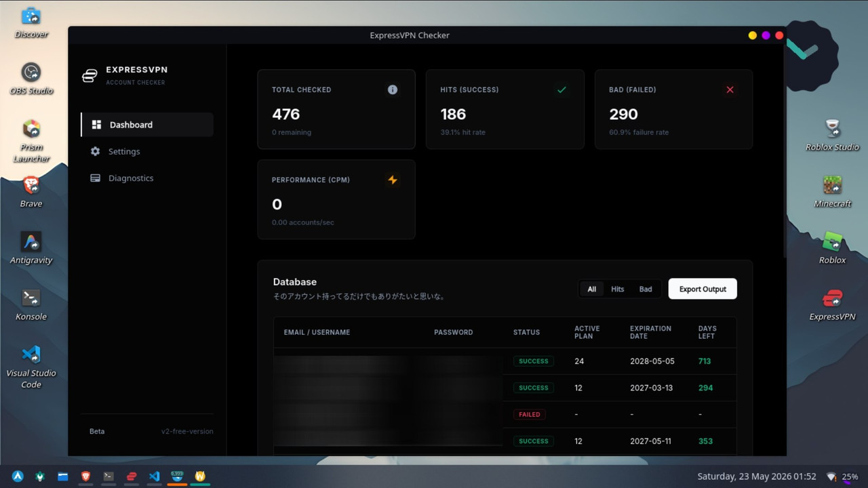Open Diagnostics in the sidebar
This screenshot has width=868, height=488.
point(147,178)
